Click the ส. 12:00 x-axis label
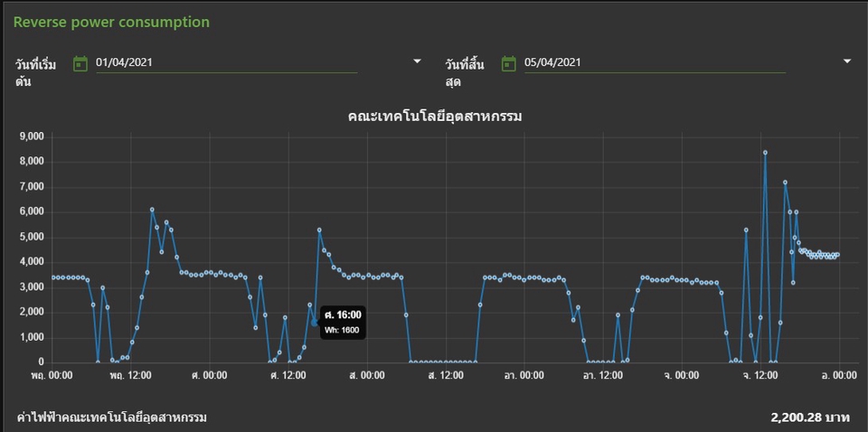The height and width of the screenshot is (432, 868). 445,376
